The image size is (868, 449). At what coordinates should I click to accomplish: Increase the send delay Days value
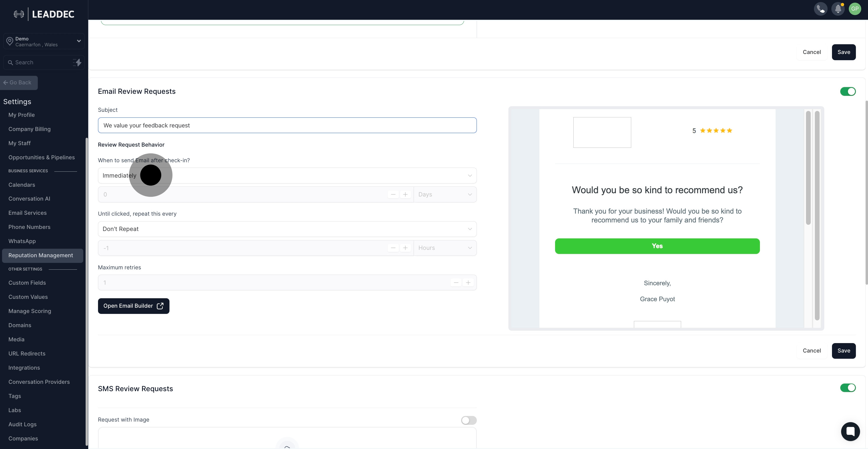coord(405,194)
